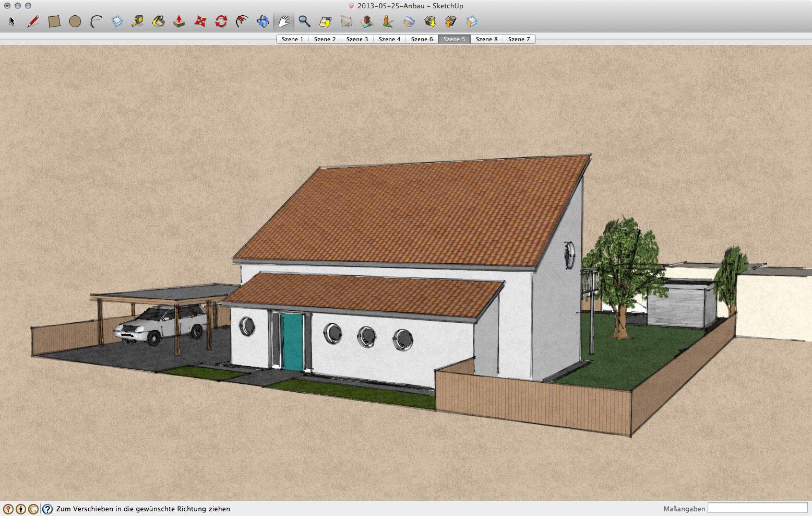This screenshot has height=516, width=812.
Task: Activate the Arc tool
Action: click(96, 21)
